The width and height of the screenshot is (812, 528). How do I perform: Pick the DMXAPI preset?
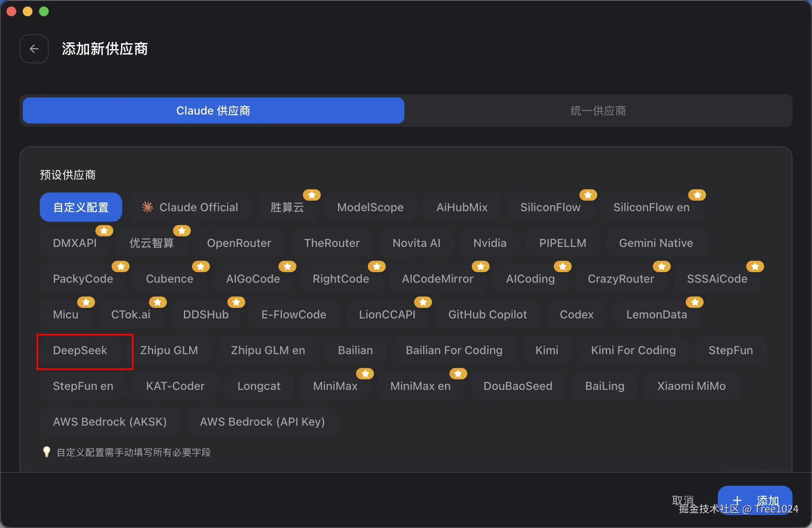tap(75, 243)
